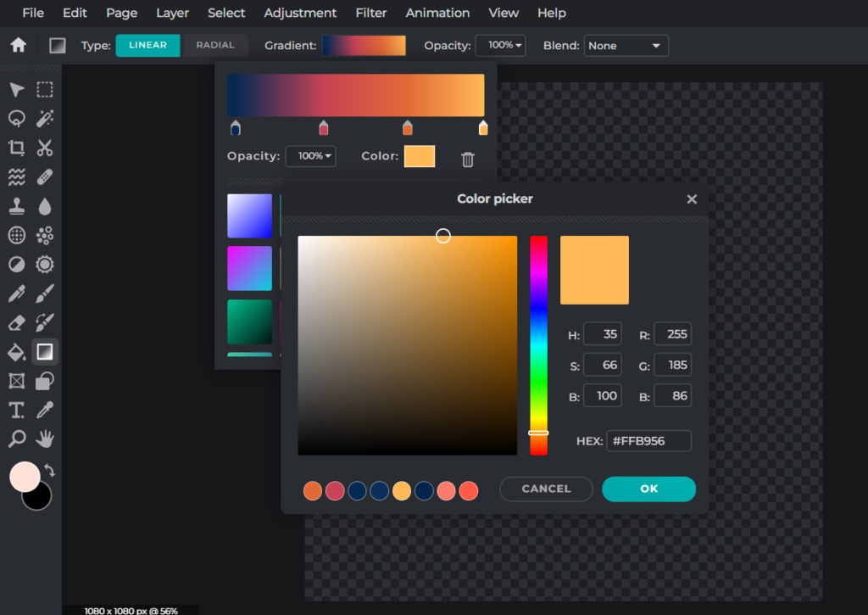Select the Move tool
This screenshot has height=615, width=868.
tap(15, 89)
